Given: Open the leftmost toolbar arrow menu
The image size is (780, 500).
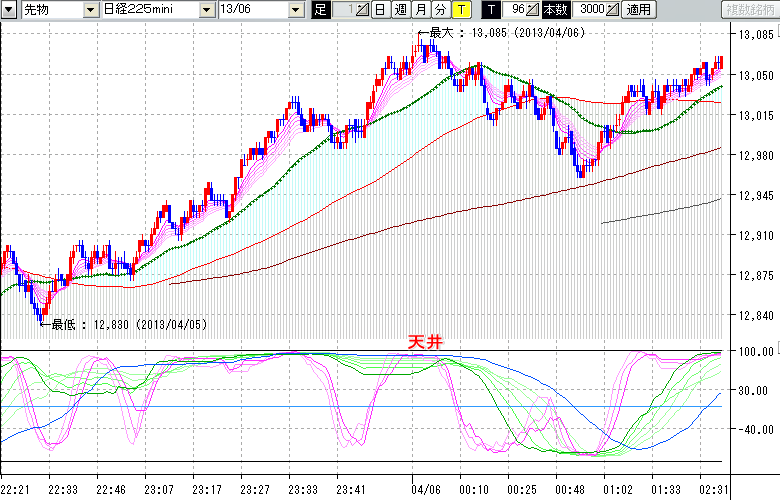Looking at the screenshot, I should click(9, 10).
